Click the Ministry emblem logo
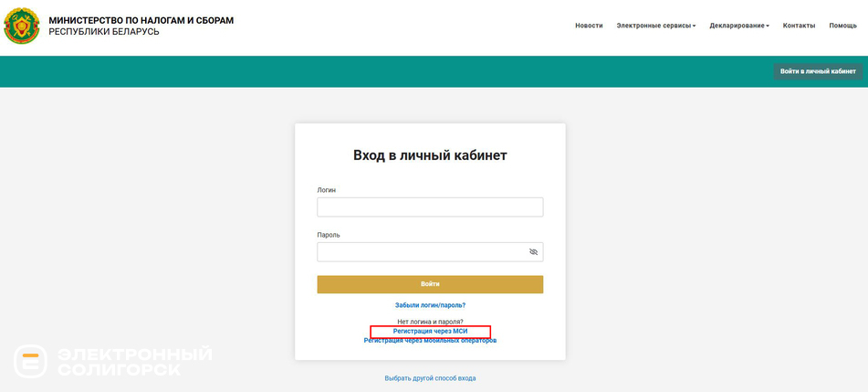Viewport: 868px width, 392px height. 21,26
